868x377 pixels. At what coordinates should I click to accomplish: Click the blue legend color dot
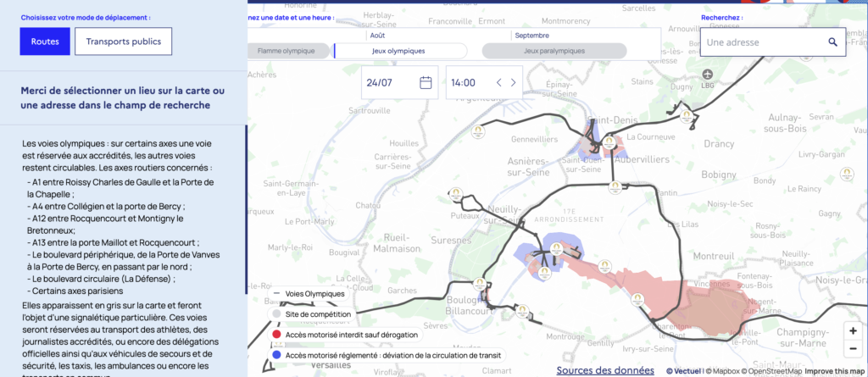pos(275,355)
